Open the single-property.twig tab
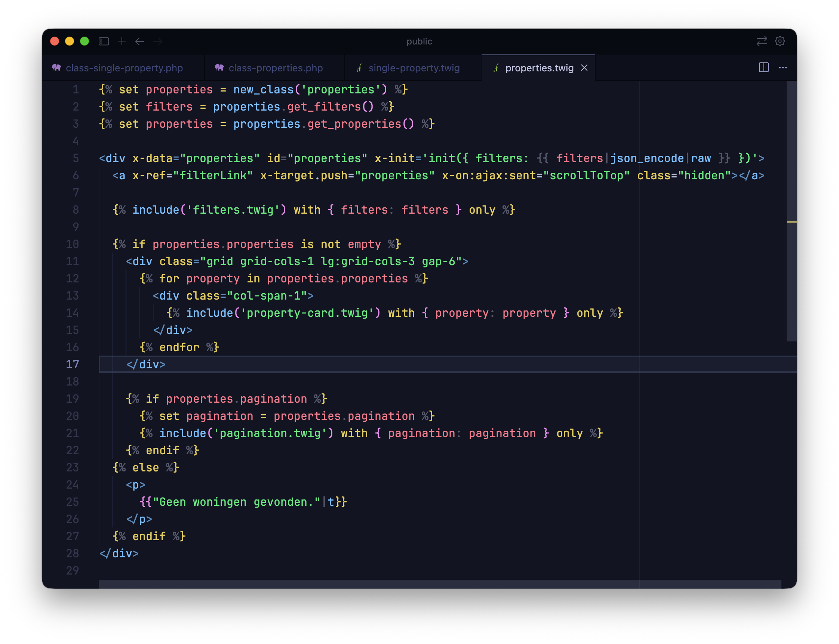 pos(414,68)
